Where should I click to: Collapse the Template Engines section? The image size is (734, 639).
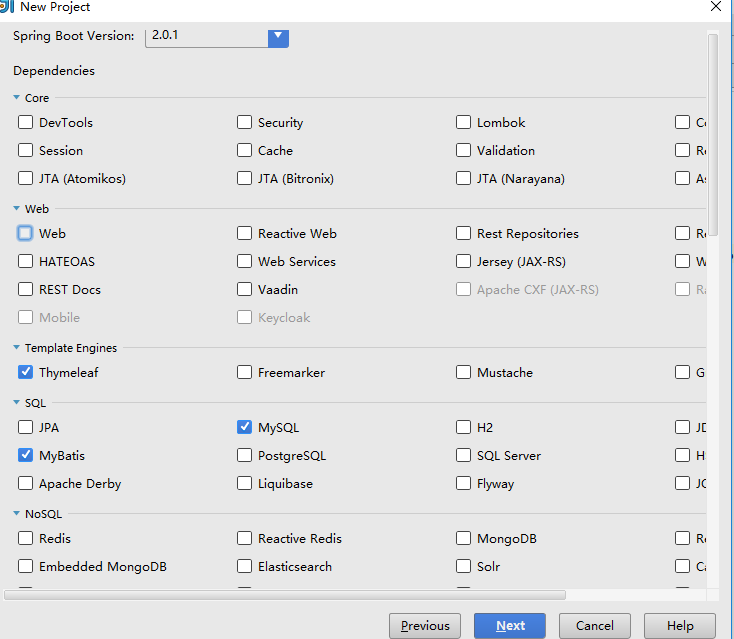(x=16, y=347)
